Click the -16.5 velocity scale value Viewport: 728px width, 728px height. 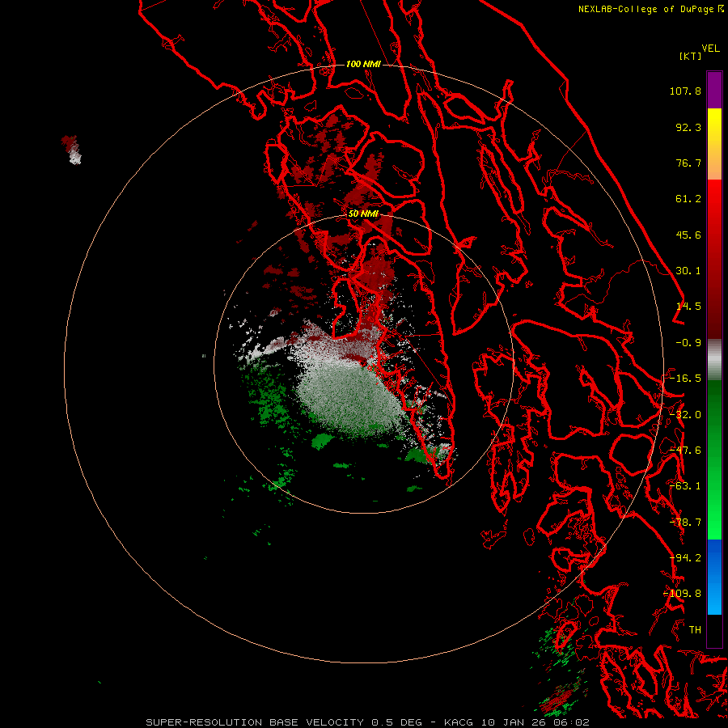685,379
